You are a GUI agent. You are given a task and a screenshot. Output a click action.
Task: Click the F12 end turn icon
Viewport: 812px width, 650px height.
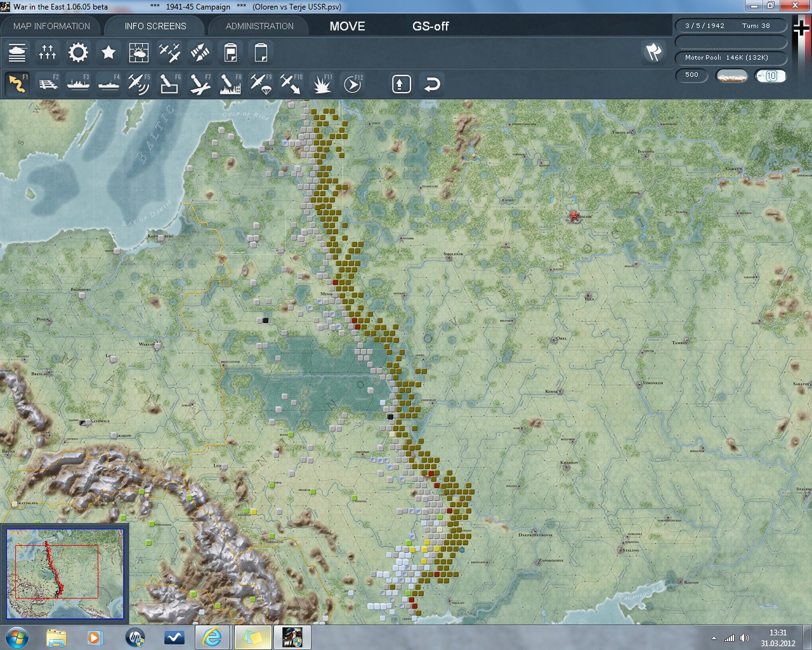tap(352, 84)
